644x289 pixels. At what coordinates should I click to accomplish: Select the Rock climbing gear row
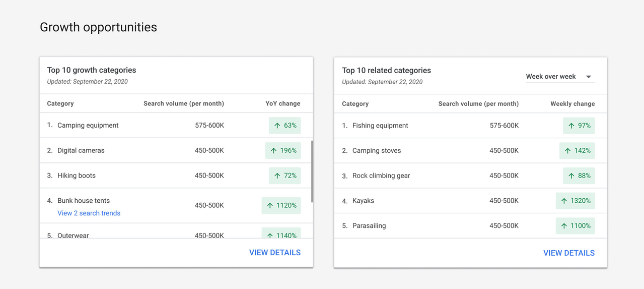(x=381, y=176)
